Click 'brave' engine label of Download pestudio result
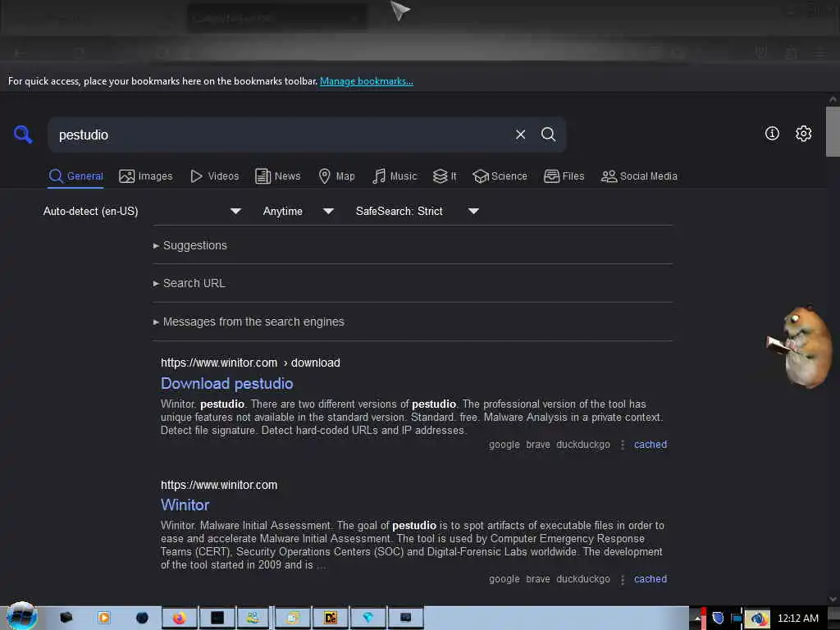 point(538,445)
